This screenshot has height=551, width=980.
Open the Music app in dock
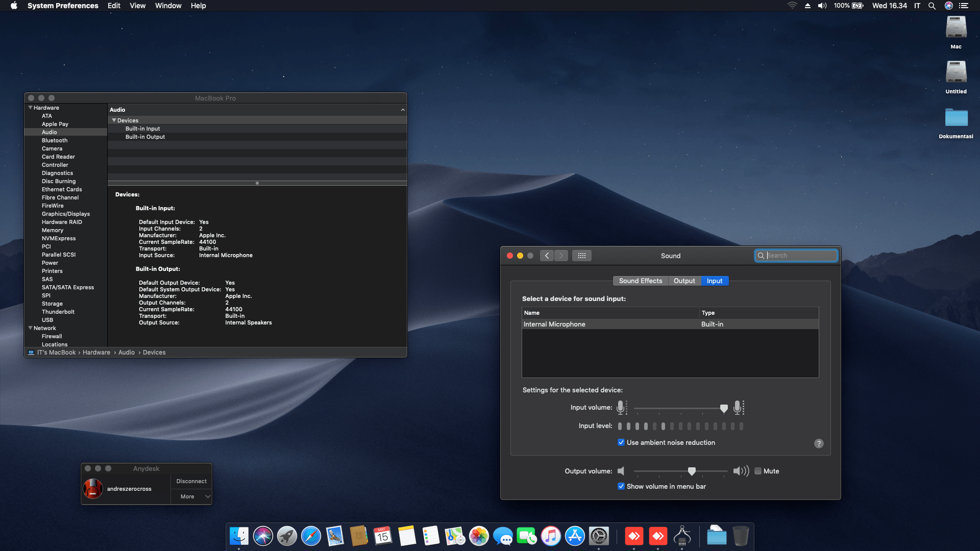pyautogui.click(x=551, y=536)
